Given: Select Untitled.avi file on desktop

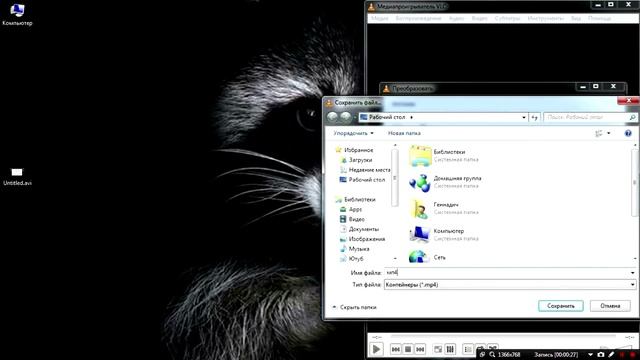Looking at the screenshot, I should [17, 177].
